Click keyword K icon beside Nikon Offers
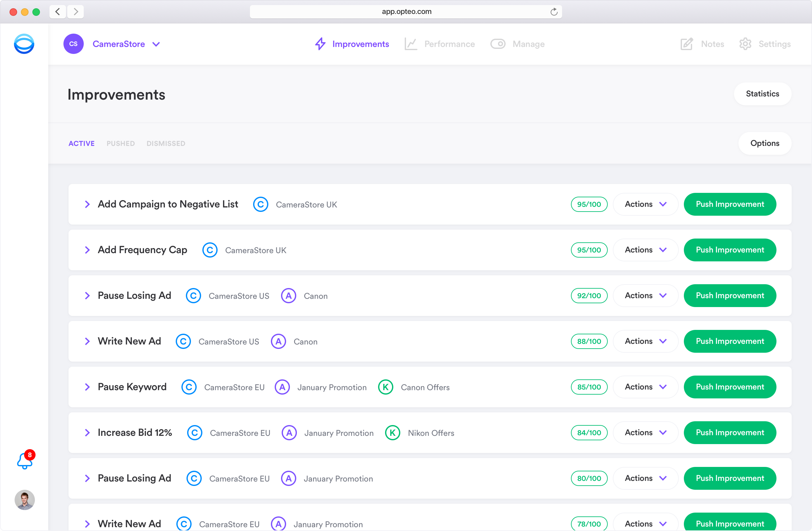Screen dimensions: 812x531 (x=393, y=433)
